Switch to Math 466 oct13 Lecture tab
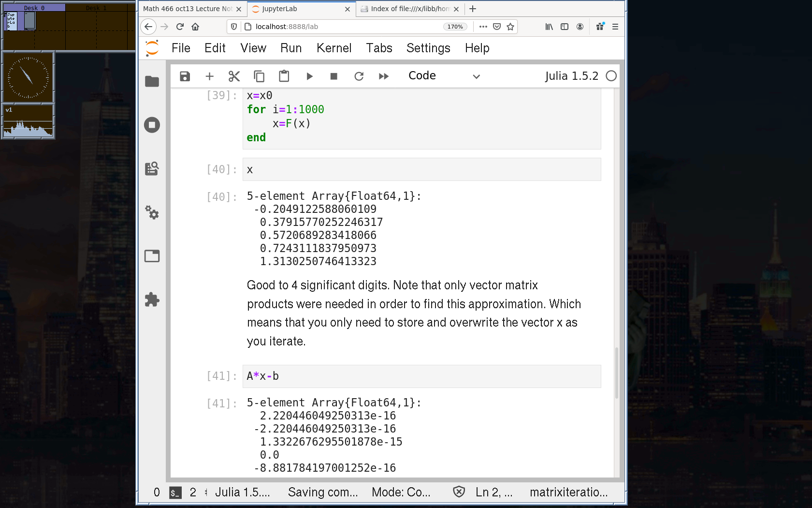The width and height of the screenshot is (812, 508). [188, 9]
